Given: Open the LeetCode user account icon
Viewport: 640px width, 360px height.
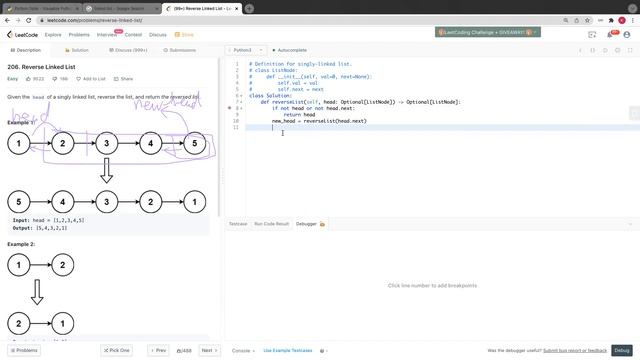Looking at the screenshot, I should tap(627, 35).
